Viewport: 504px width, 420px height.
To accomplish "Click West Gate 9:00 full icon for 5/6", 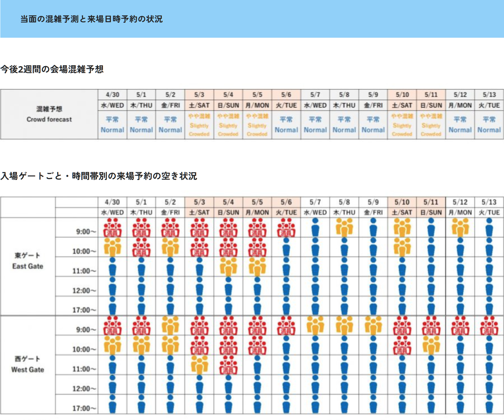I will click(x=286, y=326).
